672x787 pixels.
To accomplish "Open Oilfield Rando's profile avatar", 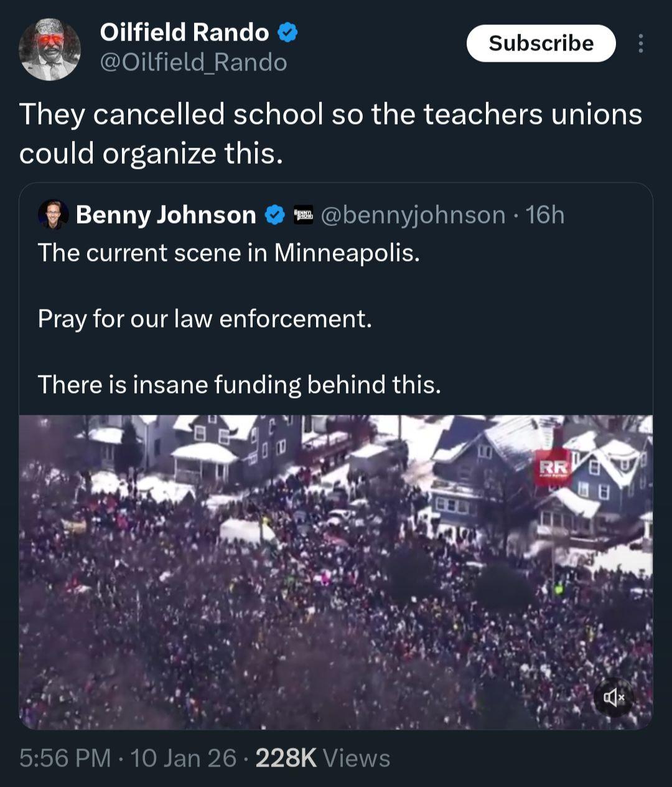I will 50,49.
